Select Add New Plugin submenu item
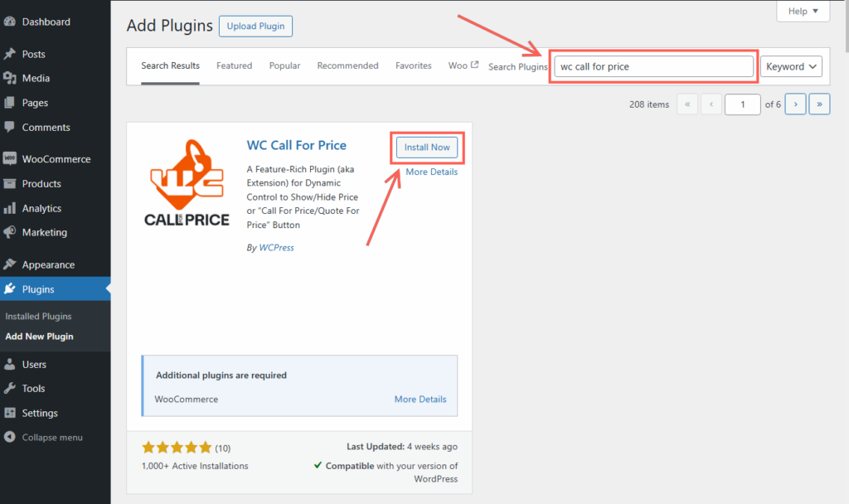Image resolution: width=849 pixels, height=504 pixels. tap(39, 337)
